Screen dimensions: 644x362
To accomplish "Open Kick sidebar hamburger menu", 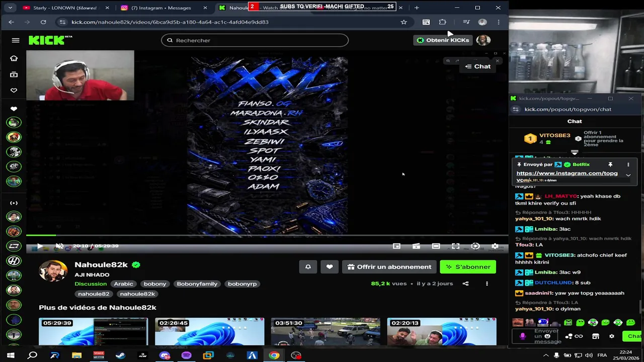I will point(16,40).
